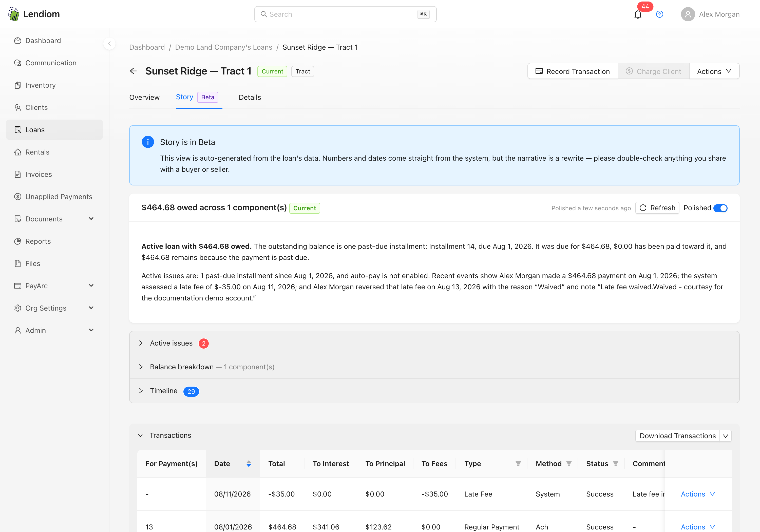Expand the Active issues section
Image resolution: width=760 pixels, height=532 pixels.
[x=434, y=343]
